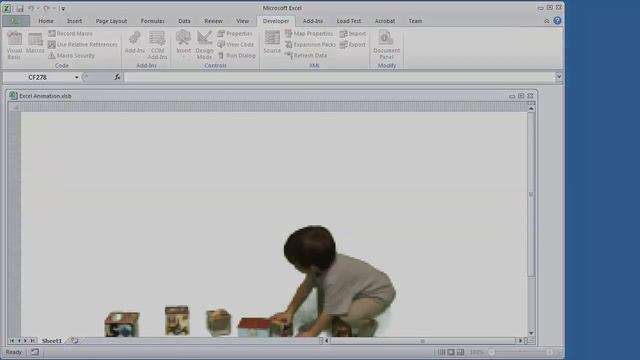
Task: Open Macro Security settings
Action: (x=71, y=56)
